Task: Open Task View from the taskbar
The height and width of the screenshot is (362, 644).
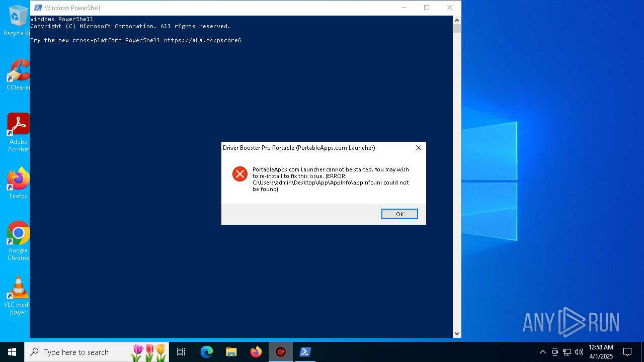Action: pyautogui.click(x=181, y=352)
